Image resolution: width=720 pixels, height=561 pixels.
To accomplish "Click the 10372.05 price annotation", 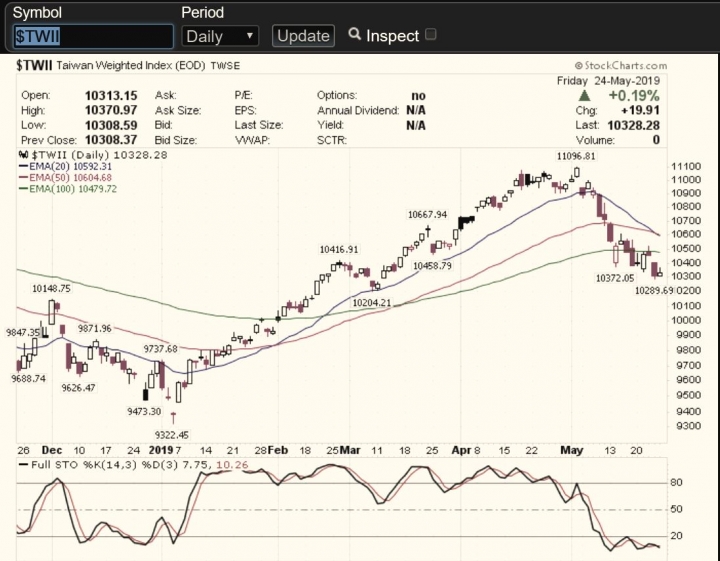I will click(x=615, y=278).
